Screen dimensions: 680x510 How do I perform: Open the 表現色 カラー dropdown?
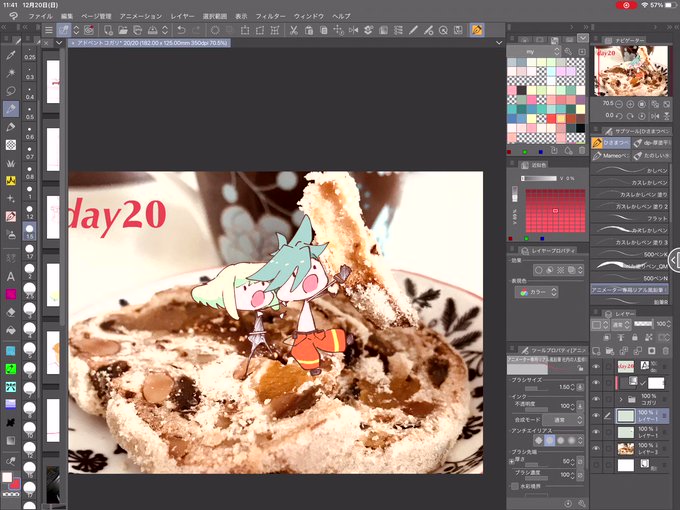pos(537,292)
